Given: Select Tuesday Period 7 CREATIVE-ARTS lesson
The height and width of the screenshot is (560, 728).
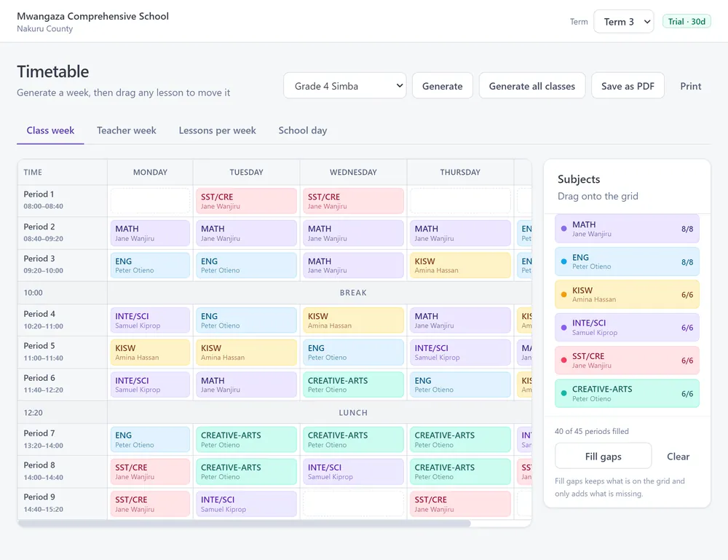Looking at the screenshot, I should (x=246, y=439).
